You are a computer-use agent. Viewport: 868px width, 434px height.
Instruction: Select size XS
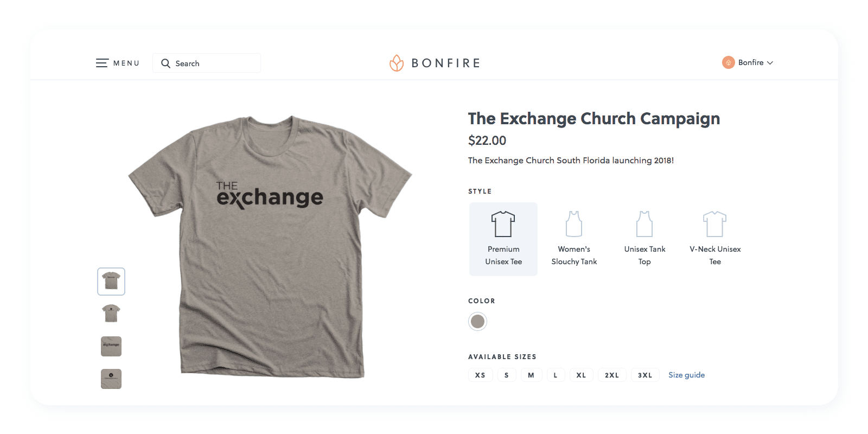click(x=480, y=375)
